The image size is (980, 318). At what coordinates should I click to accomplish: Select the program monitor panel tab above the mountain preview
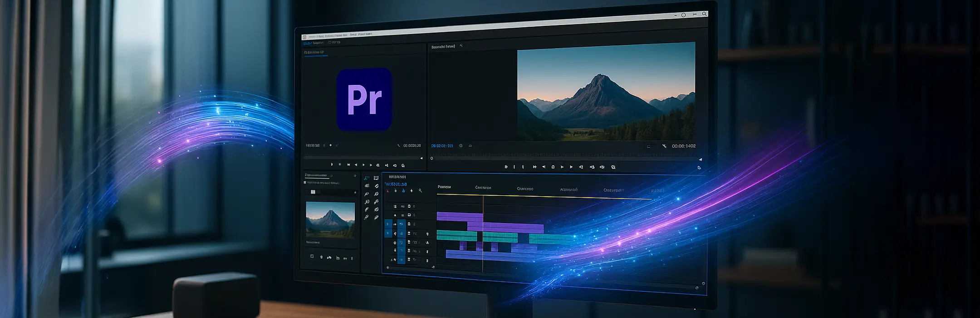point(443,46)
